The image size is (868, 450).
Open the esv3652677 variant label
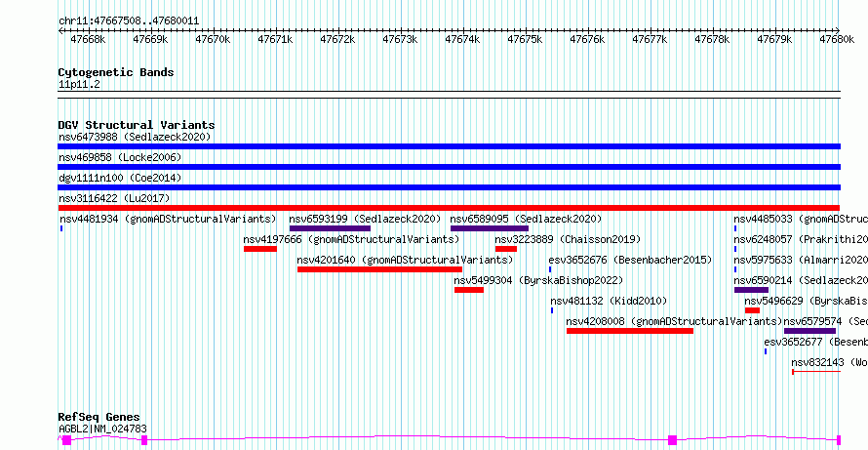[x=816, y=342]
